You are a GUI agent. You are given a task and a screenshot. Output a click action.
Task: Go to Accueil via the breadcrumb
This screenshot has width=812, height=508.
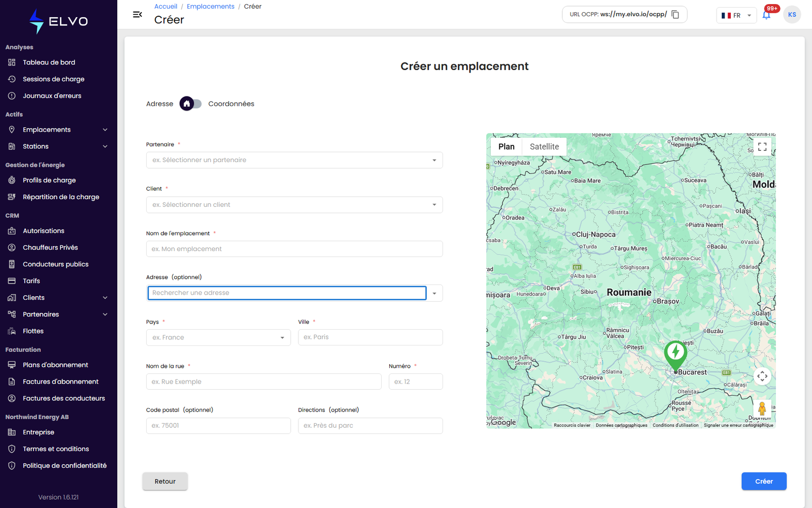click(x=165, y=7)
